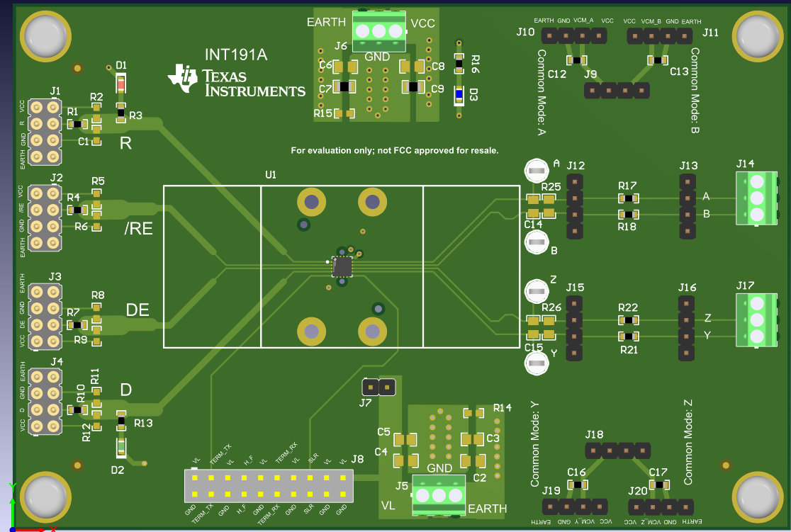
Task: Select the J9 four-pin header
Action: [x=617, y=90]
